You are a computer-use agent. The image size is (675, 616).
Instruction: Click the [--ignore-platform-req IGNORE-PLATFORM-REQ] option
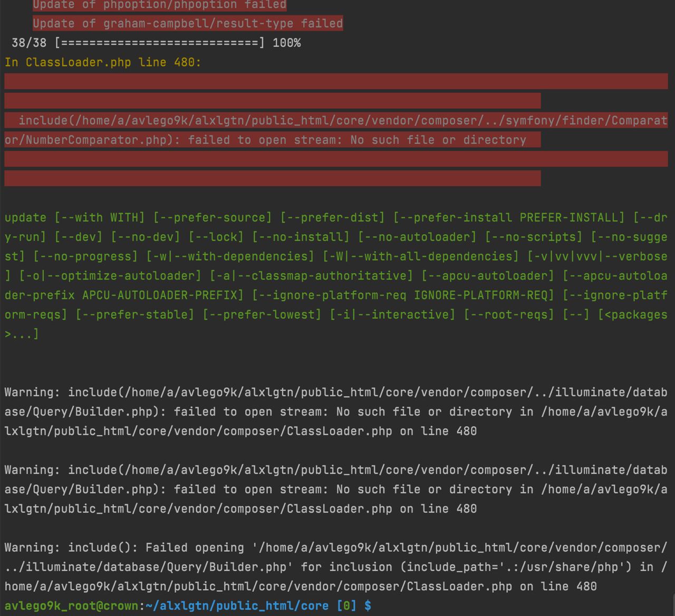(x=403, y=295)
